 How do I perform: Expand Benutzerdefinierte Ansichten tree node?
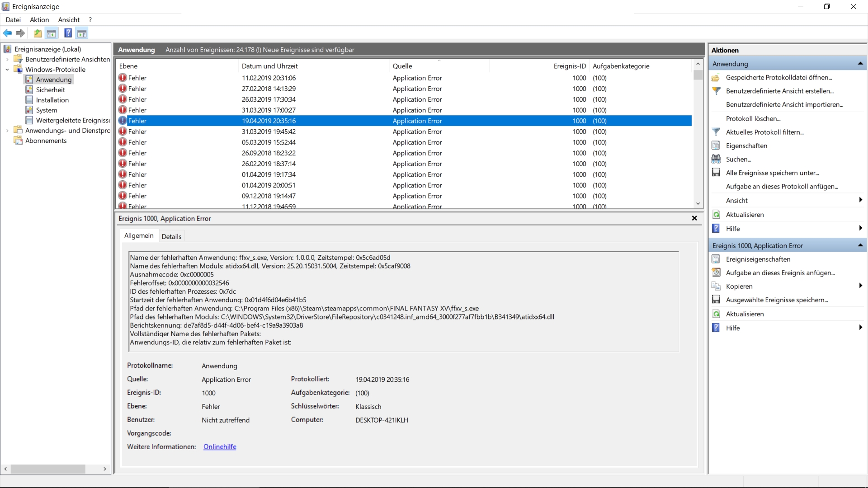[x=7, y=59]
